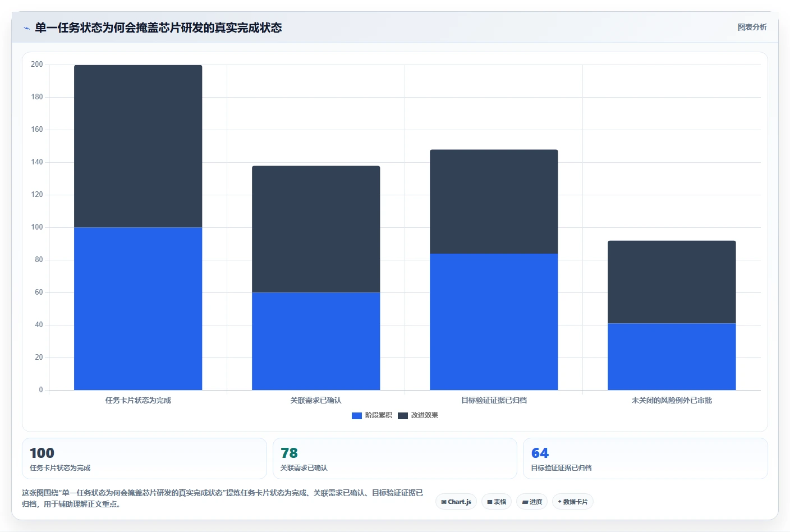The width and height of the screenshot is (790, 532).
Task: Click the 关联需求已确认 axis label
Action: click(x=316, y=400)
